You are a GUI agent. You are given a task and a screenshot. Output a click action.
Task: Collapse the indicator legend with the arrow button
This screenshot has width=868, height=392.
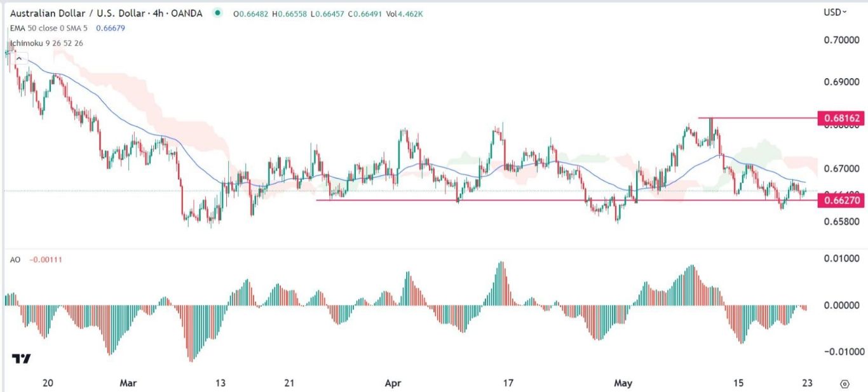[x=19, y=58]
